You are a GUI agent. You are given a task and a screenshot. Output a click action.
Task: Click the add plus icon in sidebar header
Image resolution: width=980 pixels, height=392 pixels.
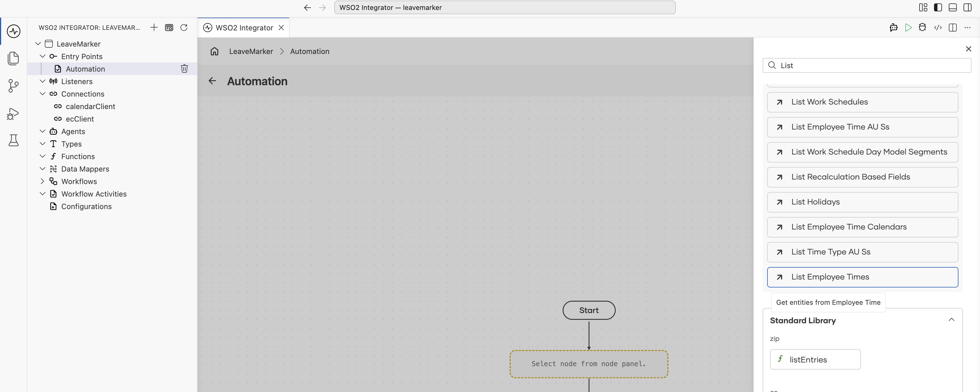point(154,28)
